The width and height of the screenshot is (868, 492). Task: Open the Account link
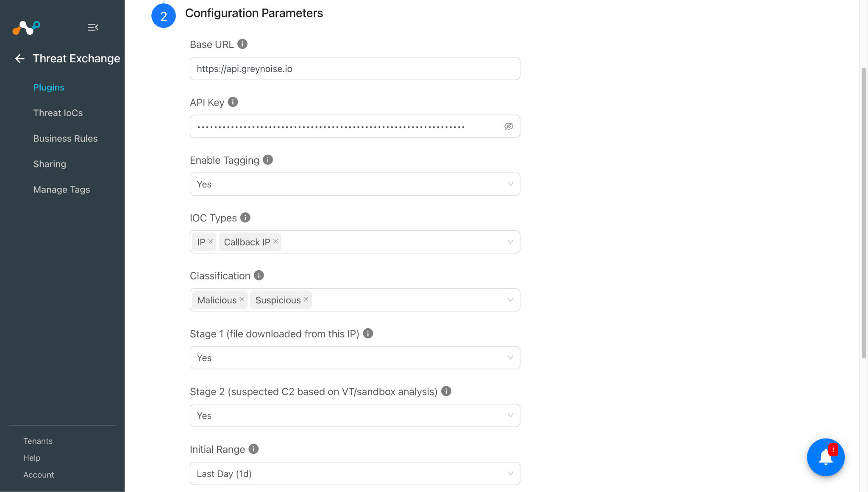pyautogui.click(x=39, y=475)
